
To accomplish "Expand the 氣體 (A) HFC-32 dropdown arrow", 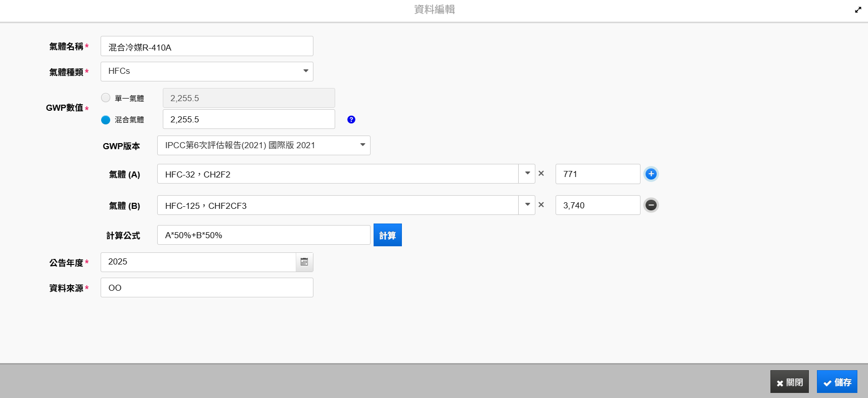I will (x=527, y=174).
